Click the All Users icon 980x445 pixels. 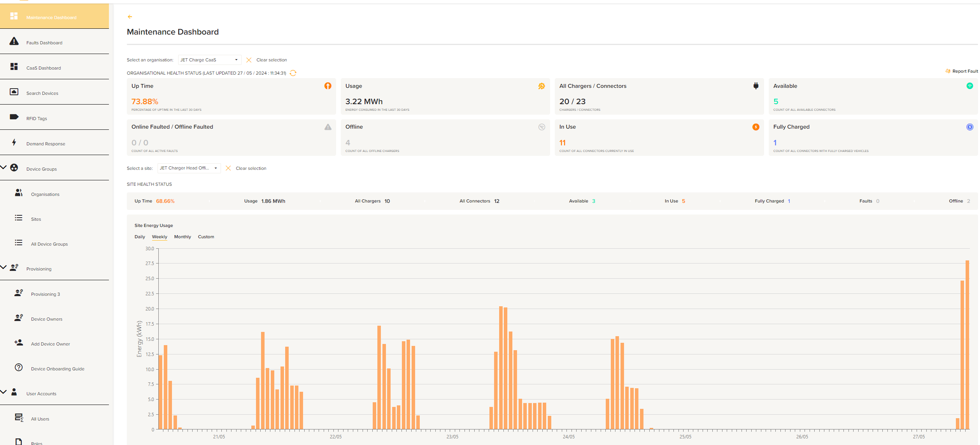19,417
